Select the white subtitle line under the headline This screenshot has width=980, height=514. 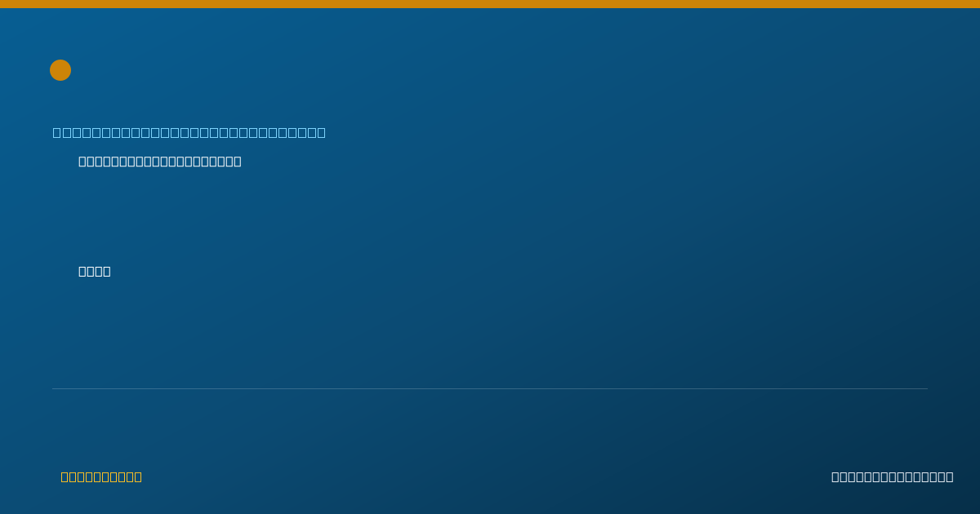[x=160, y=162]
